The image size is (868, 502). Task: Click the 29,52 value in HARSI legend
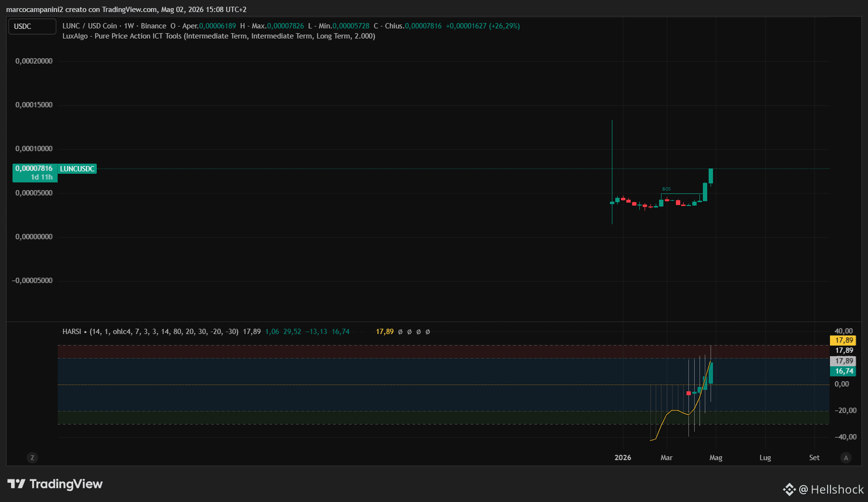click(x=292, y=332)
